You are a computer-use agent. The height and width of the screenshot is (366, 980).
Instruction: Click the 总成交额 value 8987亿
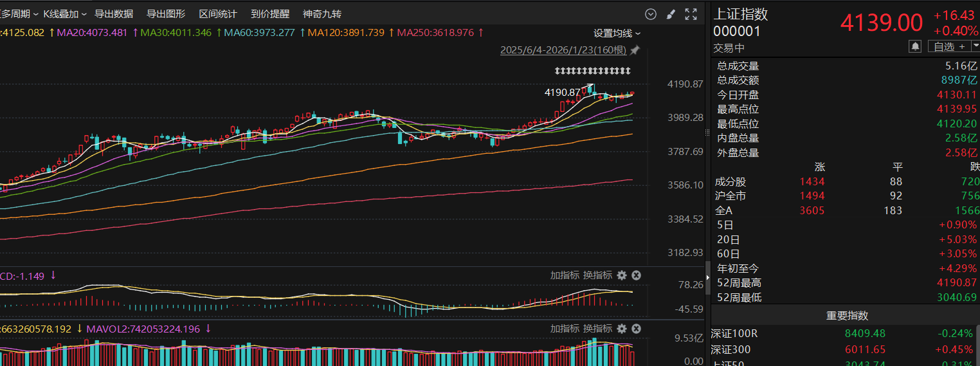(x=959, y=80)
